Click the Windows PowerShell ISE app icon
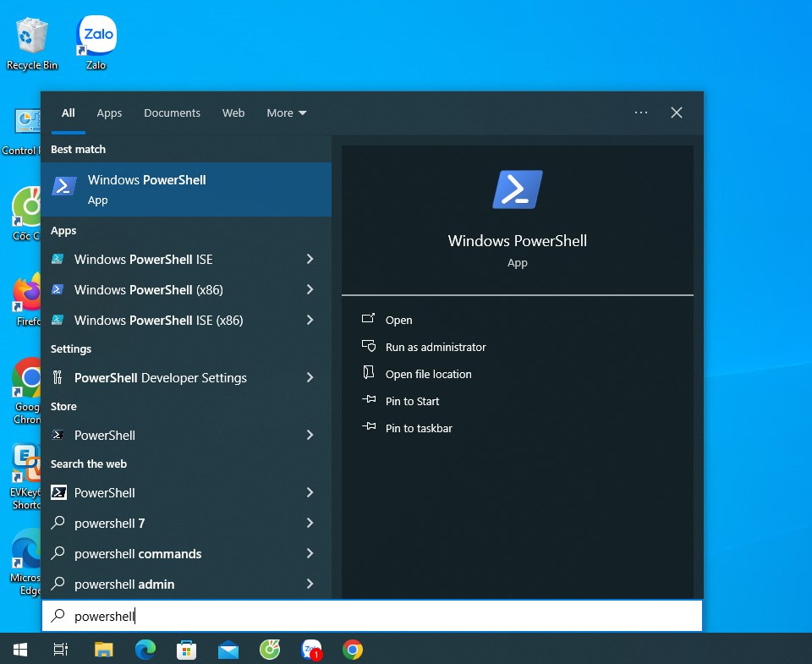 click(x=58, y=259)
